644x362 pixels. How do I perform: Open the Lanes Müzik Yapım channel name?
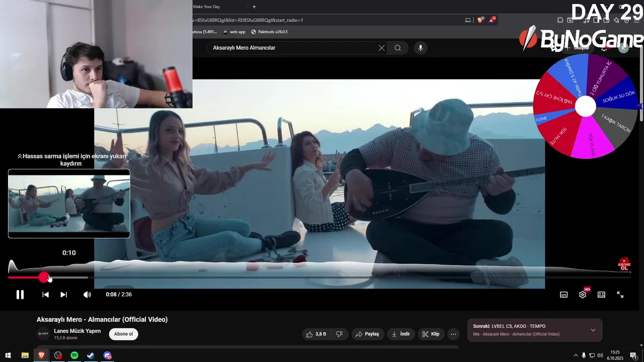(77, 331)
